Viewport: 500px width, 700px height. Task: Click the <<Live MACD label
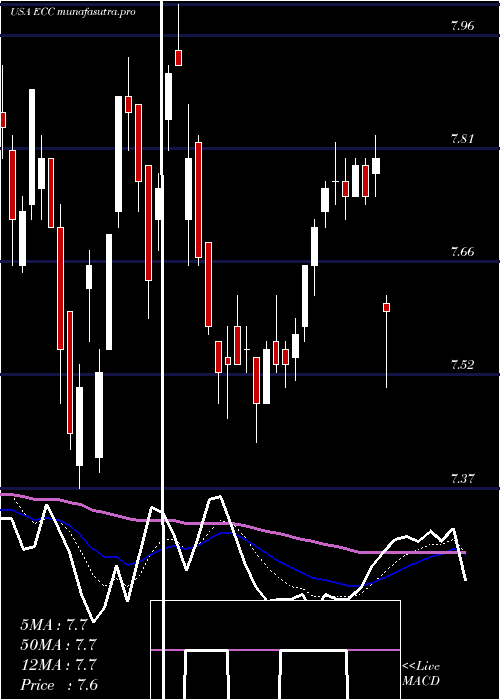pyautogui.click(x=421, y=674)
